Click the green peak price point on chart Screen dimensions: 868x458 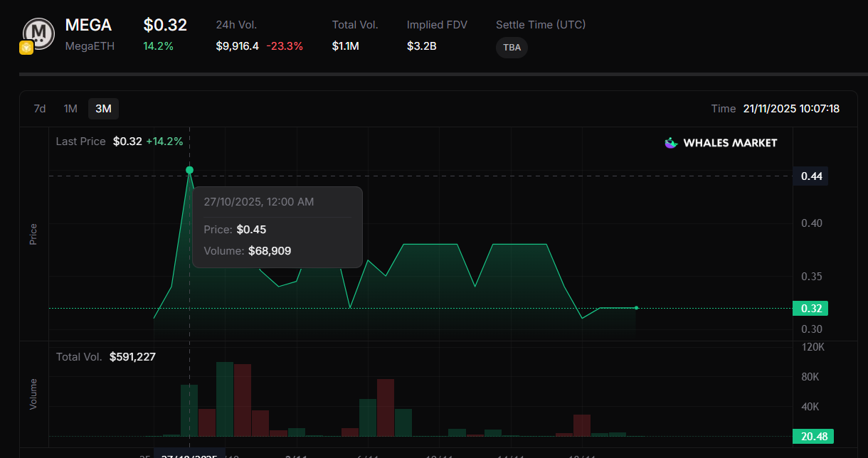click(189, 170)
